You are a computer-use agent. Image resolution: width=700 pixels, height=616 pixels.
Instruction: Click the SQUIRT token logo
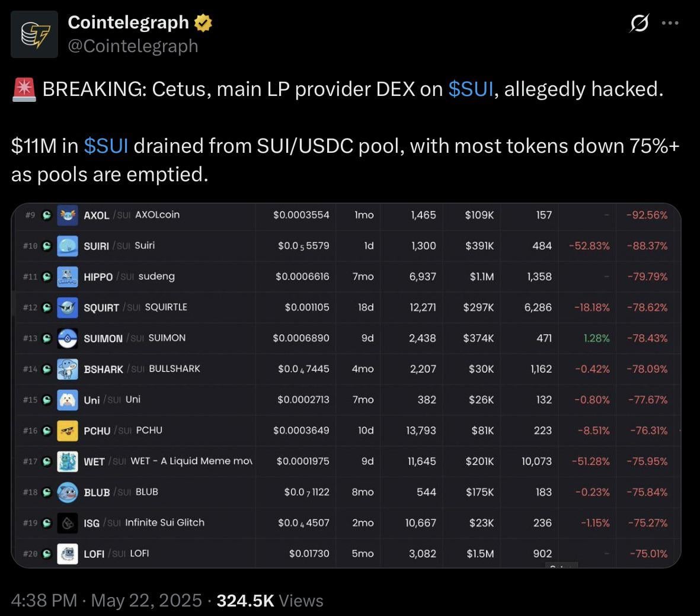pos(68,308)
